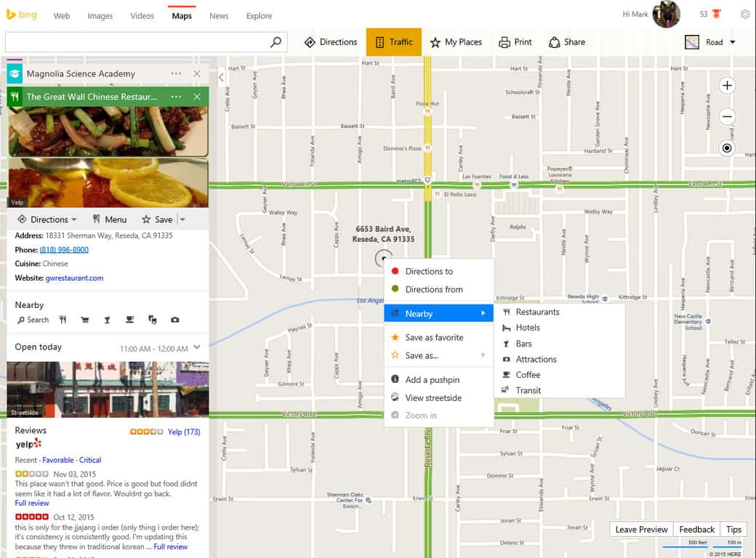This screenshot has width=756, height=558.
Task: Collapse the left panel with chevron
Action: click(221, 78)
